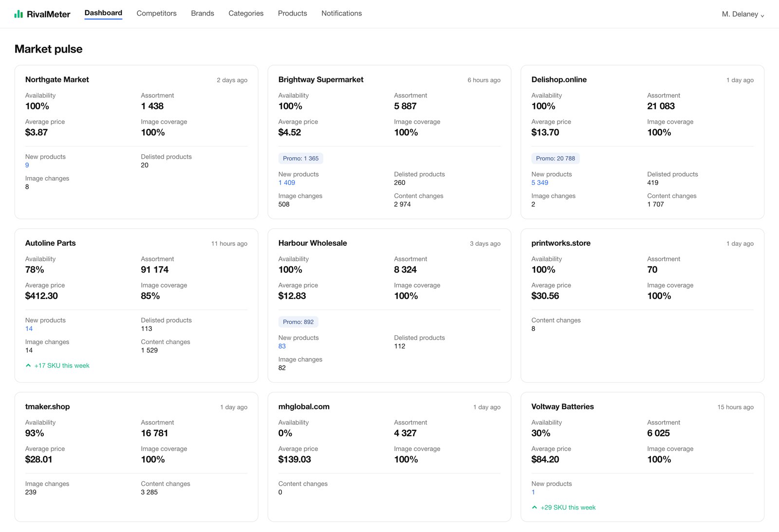Click the Promo: 892 badge

pyautogui.click(x=298, y=322)
